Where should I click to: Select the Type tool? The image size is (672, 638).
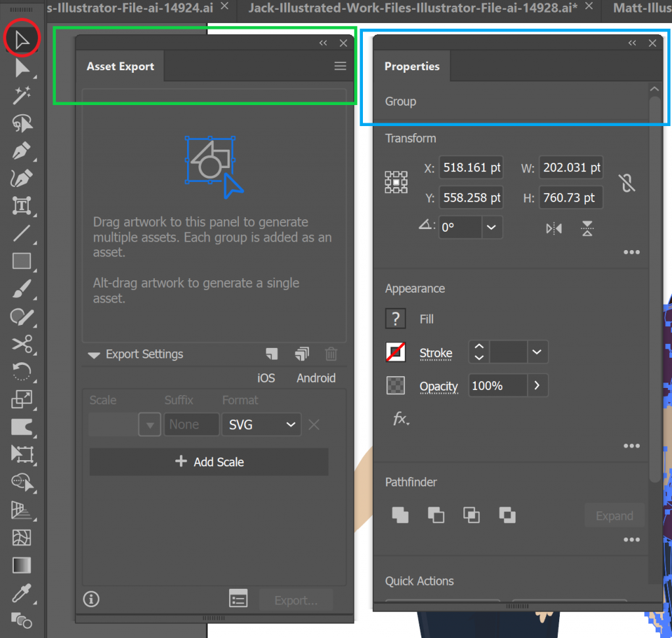click(x=22, y=205)
